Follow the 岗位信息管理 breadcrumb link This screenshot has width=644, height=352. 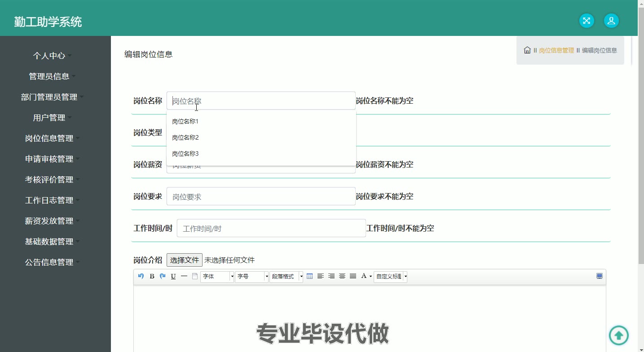(556, 50)
